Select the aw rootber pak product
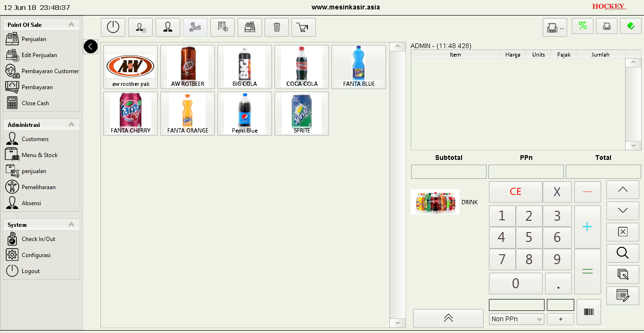The image size is (644, 333). (131, 67)
